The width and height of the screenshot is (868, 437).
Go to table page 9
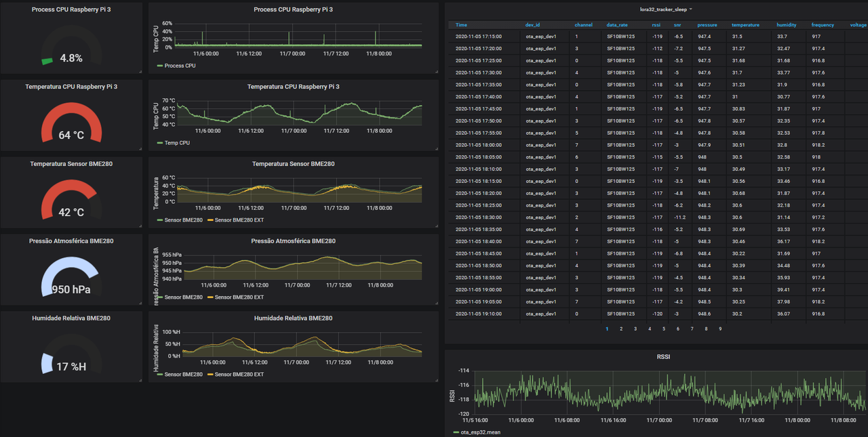[720, 329]
